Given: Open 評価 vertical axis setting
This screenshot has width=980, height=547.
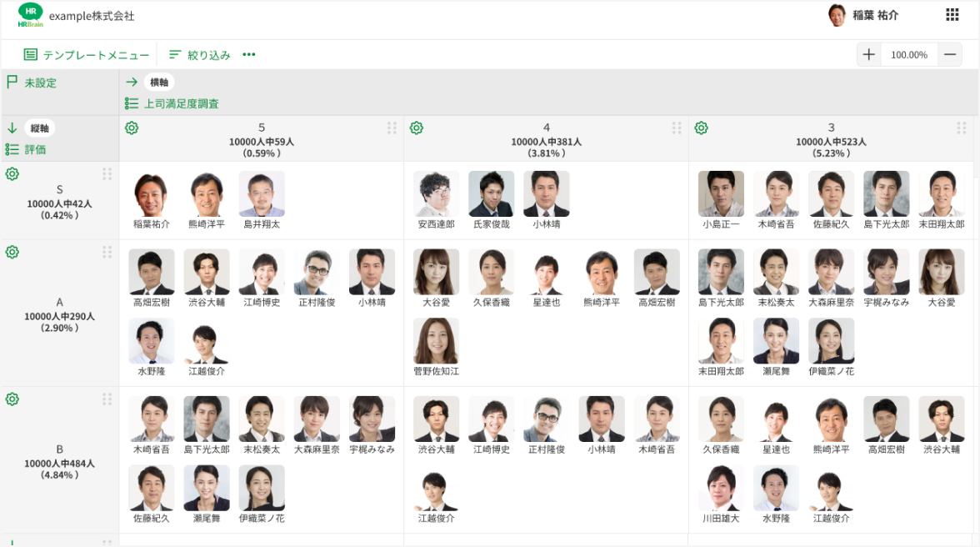Looking at the screenshot, I should [26, 149].
